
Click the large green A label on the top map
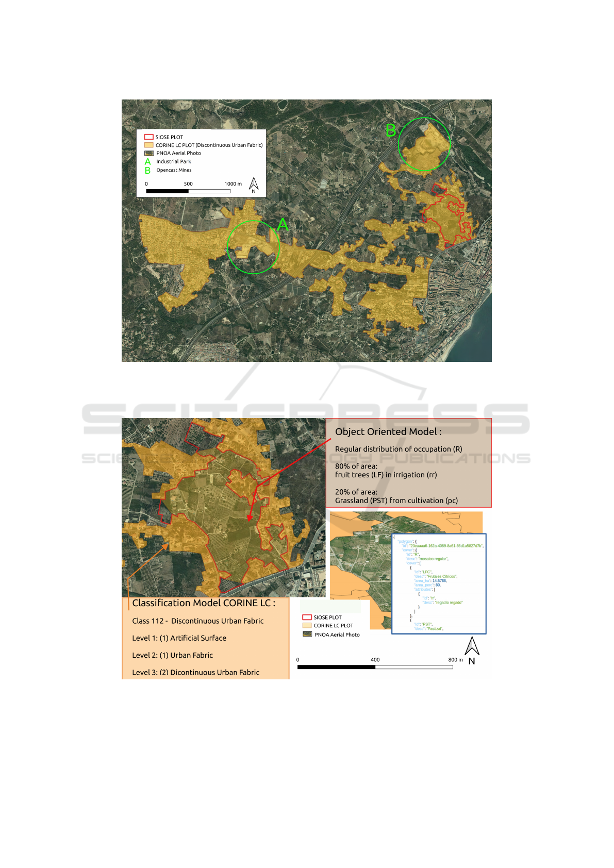[283, 225]
